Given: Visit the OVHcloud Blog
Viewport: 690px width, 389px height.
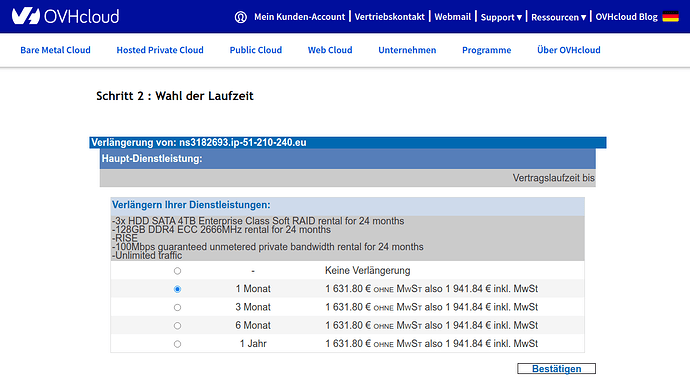Looking at the screenshot, I should [x=626, y=17].
